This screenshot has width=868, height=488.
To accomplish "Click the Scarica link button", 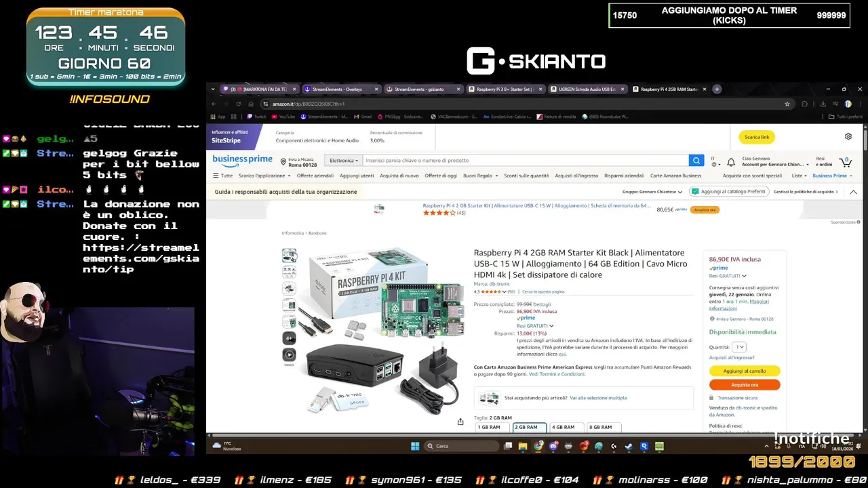I will pos(757,137).
